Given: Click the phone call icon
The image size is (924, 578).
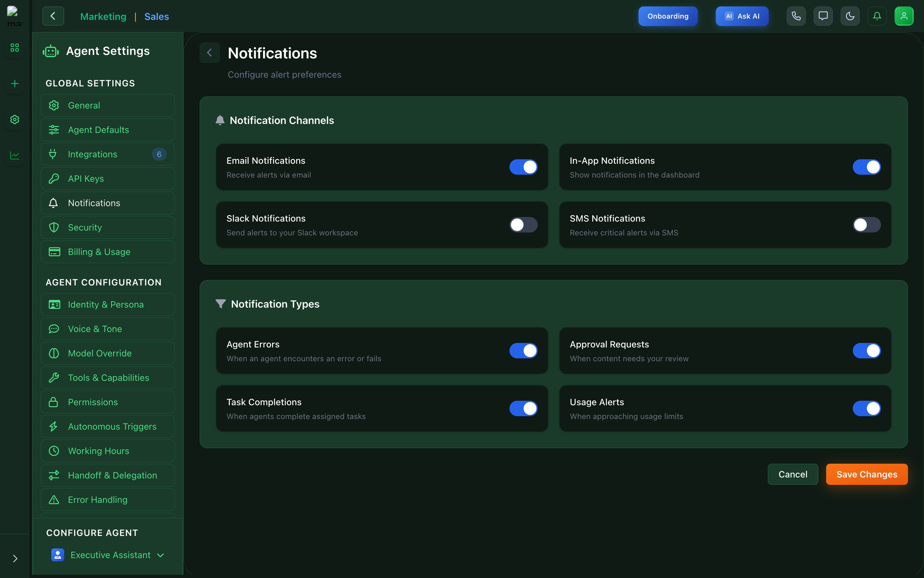Looking at the screenshot, I should pyautogui.click(x=796, y=16).
